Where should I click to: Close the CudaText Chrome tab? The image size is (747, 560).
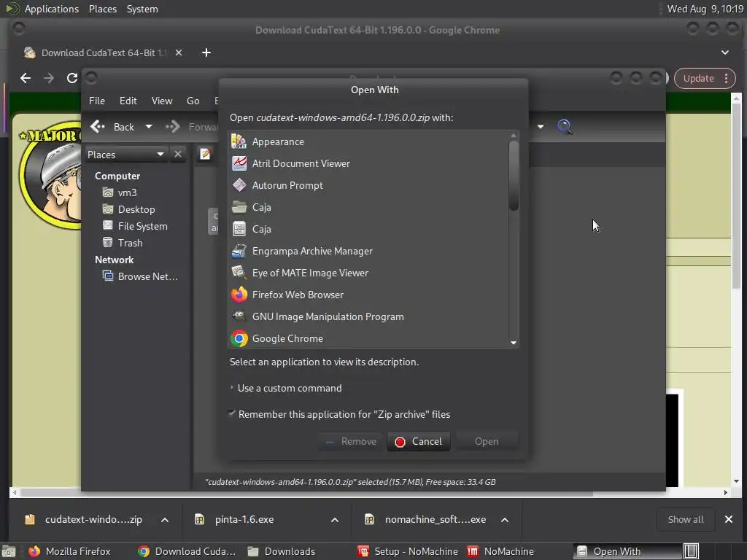pyautogui.click(x=179, y=52)
